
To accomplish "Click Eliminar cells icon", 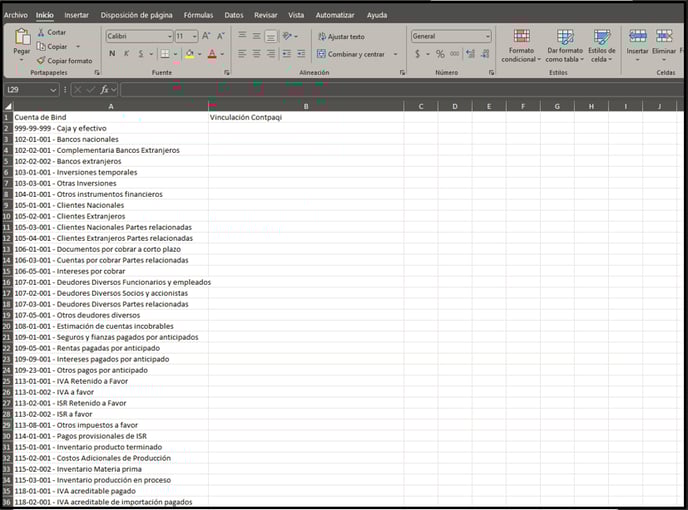I will pos(664,36).
